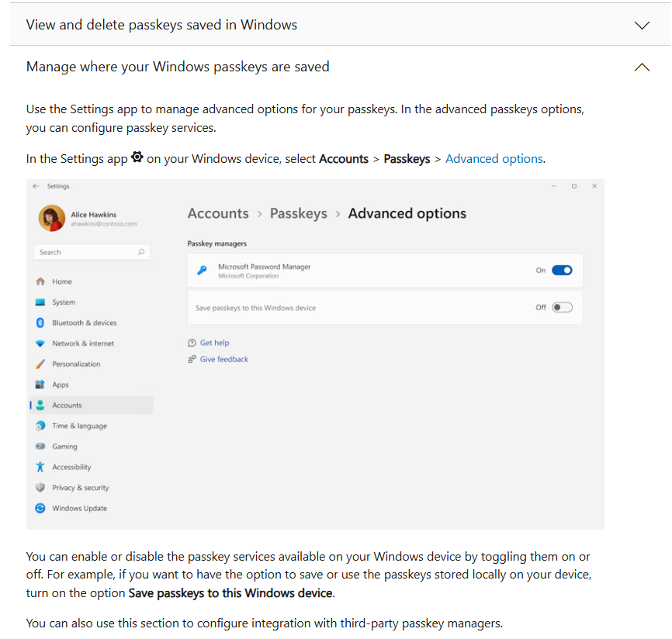672x639 pixels.
Task: Click the Bluetooth & devices icon
Action: [x=40, y=323]
